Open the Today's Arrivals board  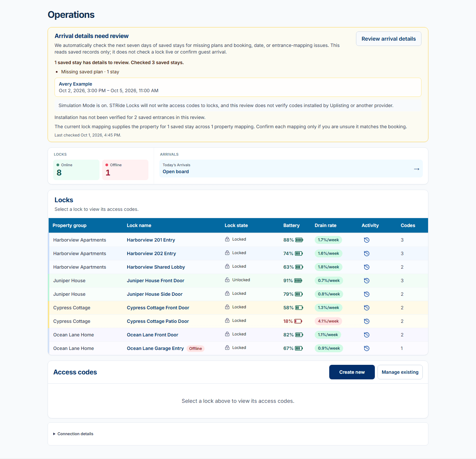(x=291, y=169)
